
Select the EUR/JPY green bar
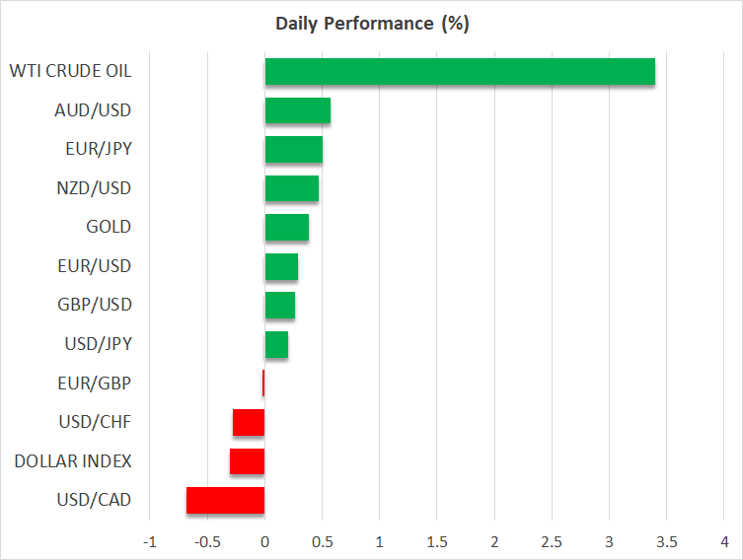coord(293,149)
